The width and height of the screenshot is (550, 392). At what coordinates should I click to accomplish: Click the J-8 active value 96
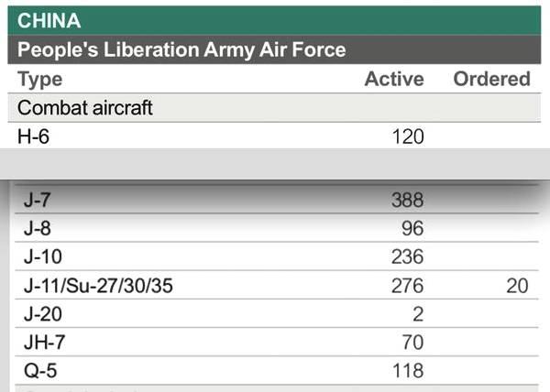(412, 228)
